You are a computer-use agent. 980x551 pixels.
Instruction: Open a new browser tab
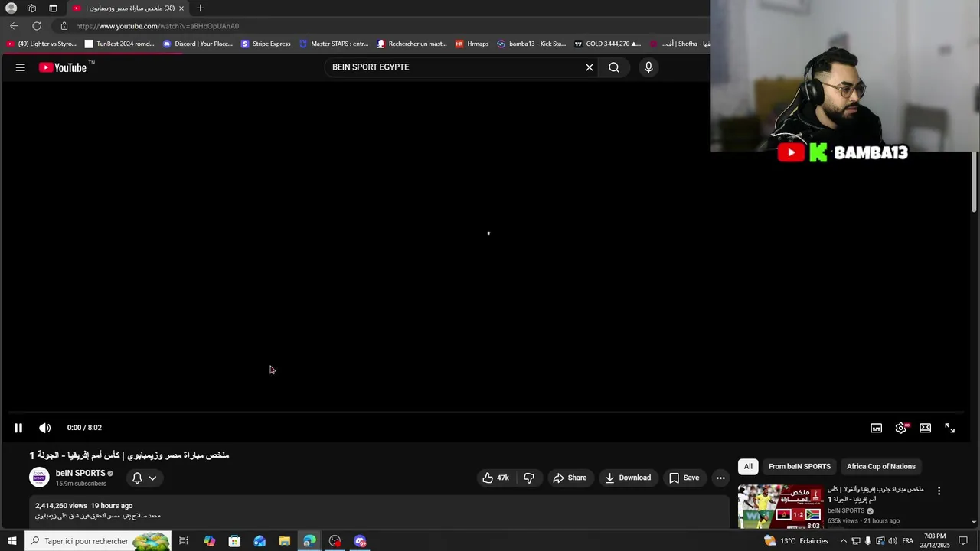tap(200, 8)
